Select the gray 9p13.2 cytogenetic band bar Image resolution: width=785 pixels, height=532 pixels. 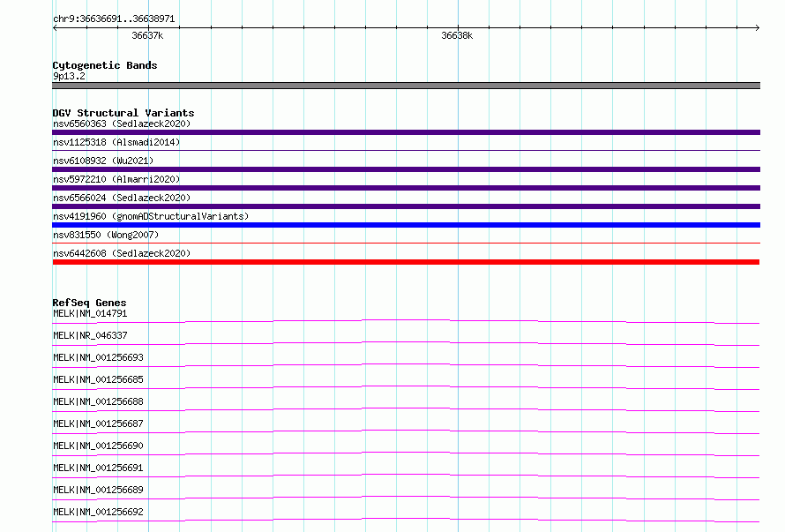406,86
